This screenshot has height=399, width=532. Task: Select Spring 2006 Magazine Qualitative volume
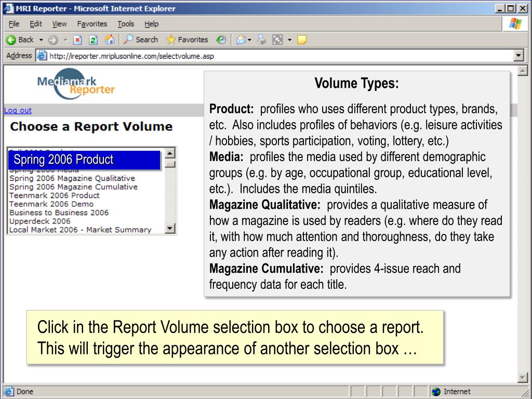[72, 178]
